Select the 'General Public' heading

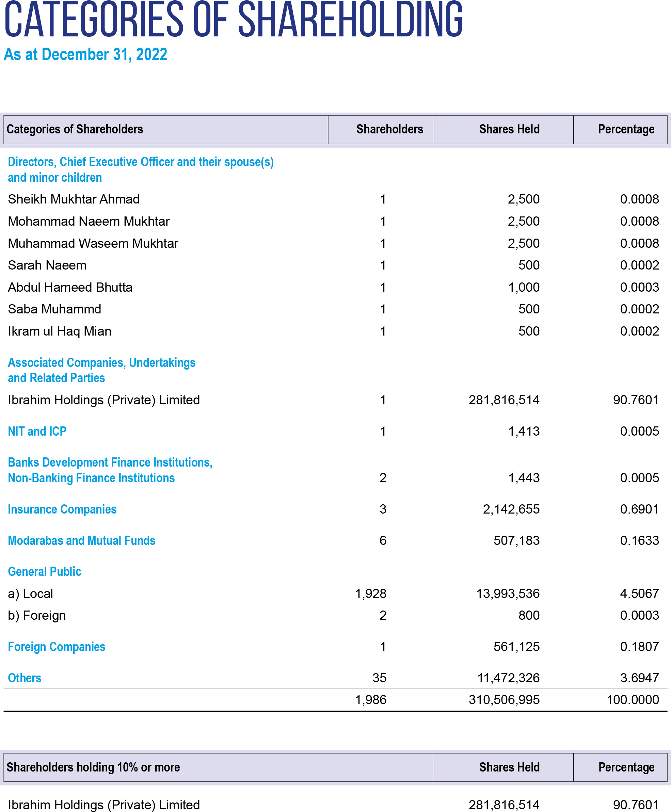45,572
